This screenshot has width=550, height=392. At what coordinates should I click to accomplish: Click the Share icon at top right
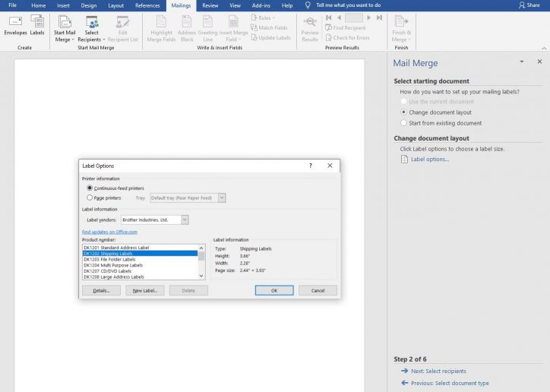tap(529, 5)
